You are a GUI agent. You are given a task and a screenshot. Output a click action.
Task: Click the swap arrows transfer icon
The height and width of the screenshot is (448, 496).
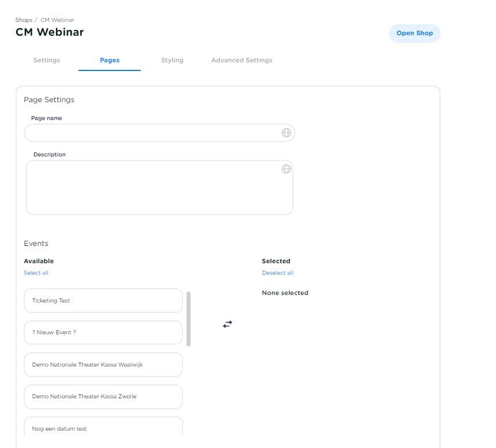click(228, 324)
